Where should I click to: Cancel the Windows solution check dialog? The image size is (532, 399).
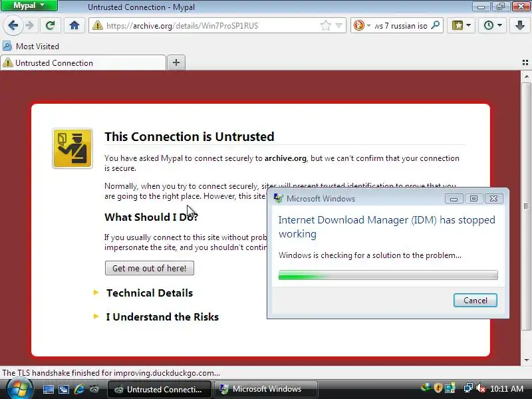[x=475, y=301]
